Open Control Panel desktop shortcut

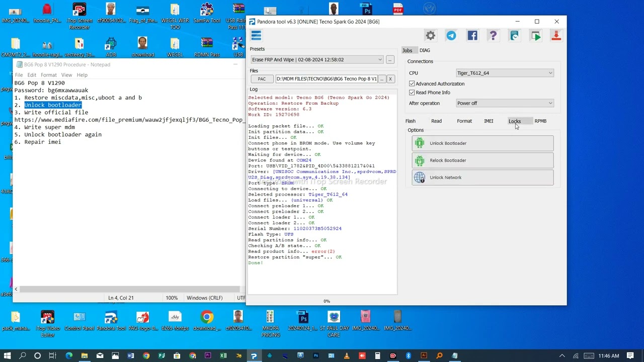(x=79, y=321)
